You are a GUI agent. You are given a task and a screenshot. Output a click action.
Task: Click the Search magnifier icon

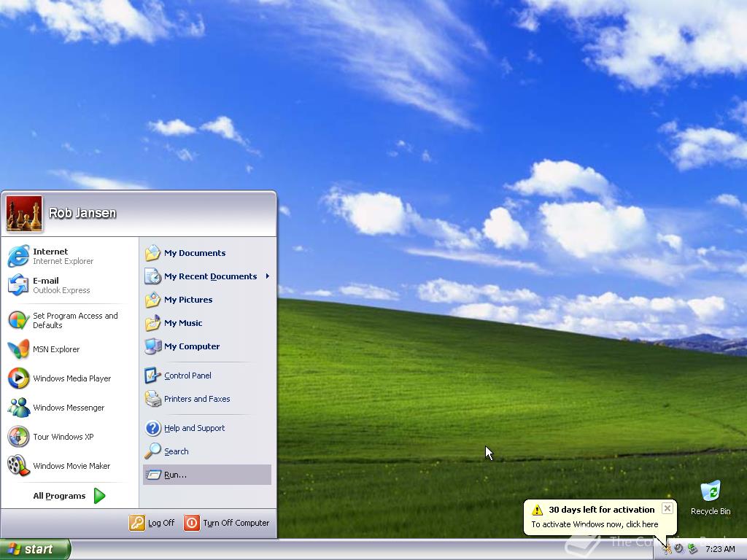point(153,451)
